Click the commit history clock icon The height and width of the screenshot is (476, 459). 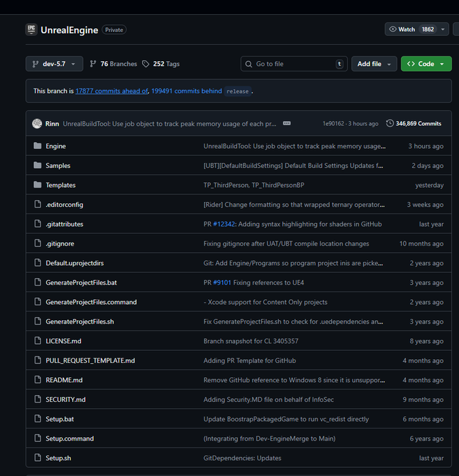[x=390, y=124]
